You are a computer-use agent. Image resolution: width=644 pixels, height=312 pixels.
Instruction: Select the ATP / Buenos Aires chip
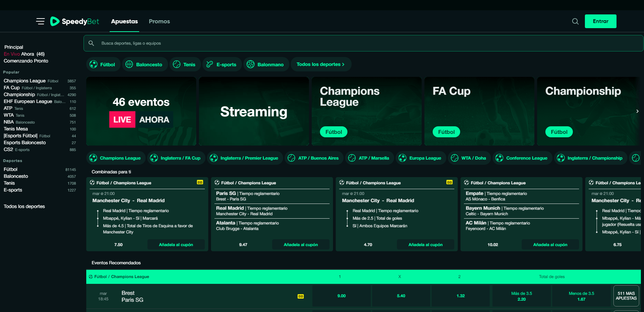[x=314, y=158]
